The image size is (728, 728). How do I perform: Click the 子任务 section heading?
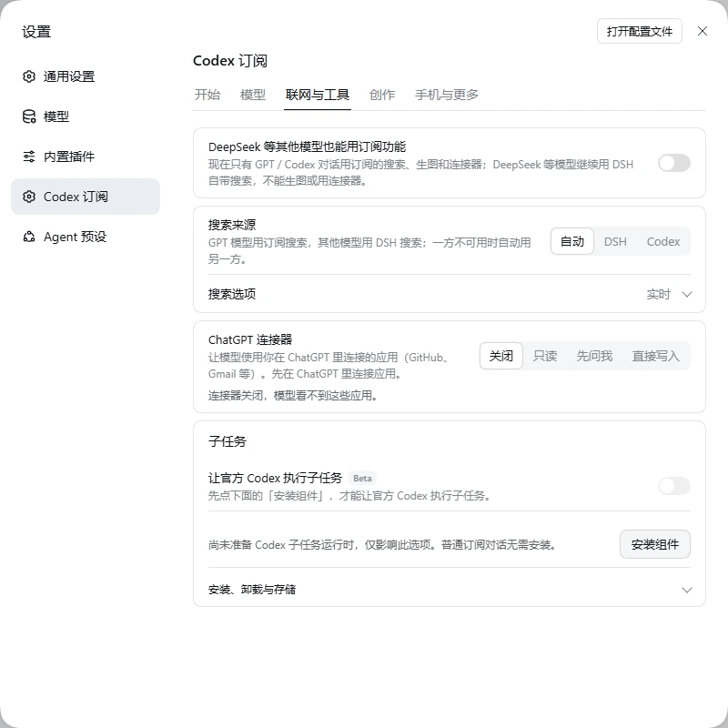pos(227,441)
